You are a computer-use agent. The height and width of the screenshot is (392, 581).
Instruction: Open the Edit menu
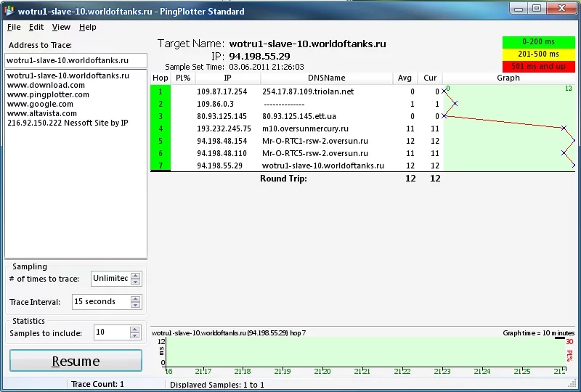[36, 27]
